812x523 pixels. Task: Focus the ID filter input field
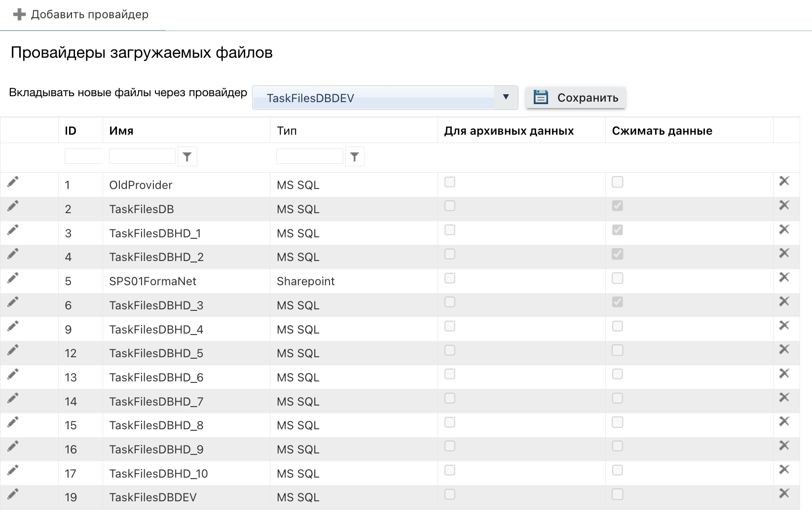(x=83, y=156)
